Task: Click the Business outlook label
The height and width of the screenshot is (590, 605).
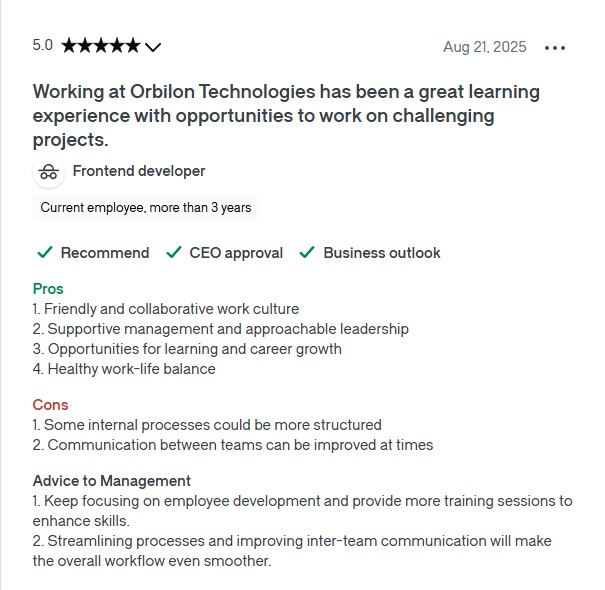Action: click(382, 253)
